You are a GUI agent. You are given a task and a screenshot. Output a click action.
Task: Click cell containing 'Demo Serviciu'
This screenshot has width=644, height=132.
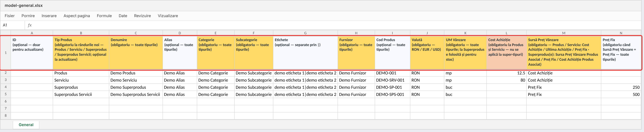[x=136, y=80]
